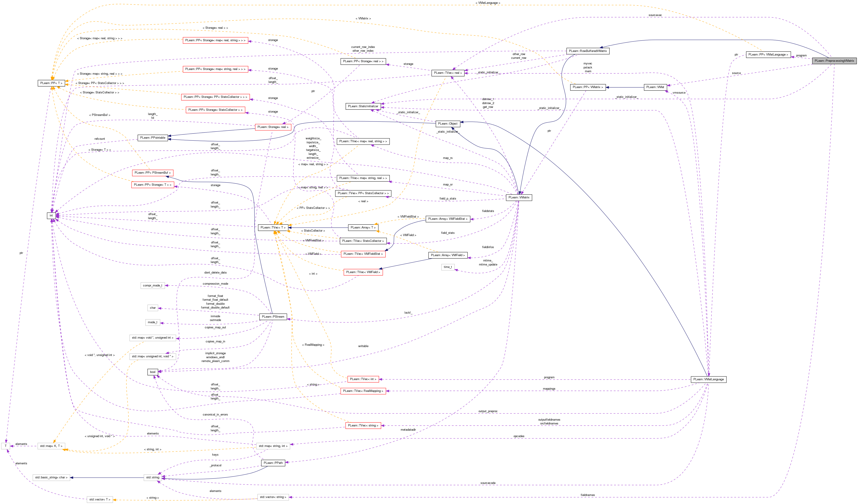858x504 pixels.
Task: Open PLearn::TVec< map< string, real > > node
Action: [x=363, y=178]
